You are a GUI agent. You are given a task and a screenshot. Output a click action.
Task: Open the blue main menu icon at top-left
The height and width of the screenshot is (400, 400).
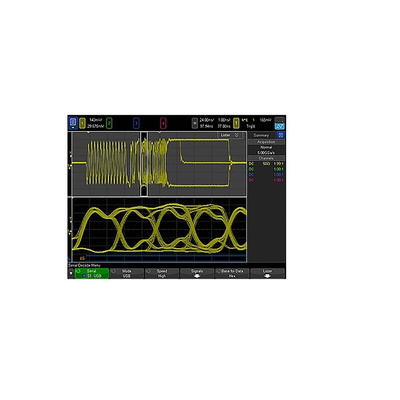click(73, 123)
